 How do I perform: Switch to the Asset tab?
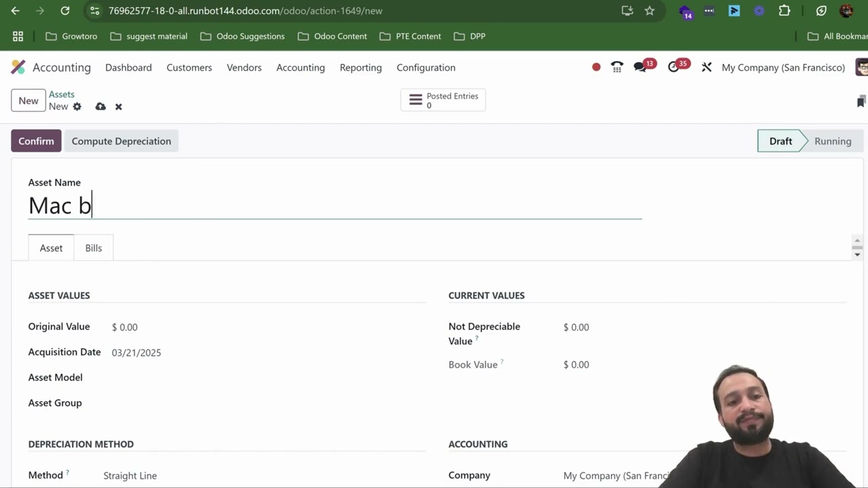point(51,248)
